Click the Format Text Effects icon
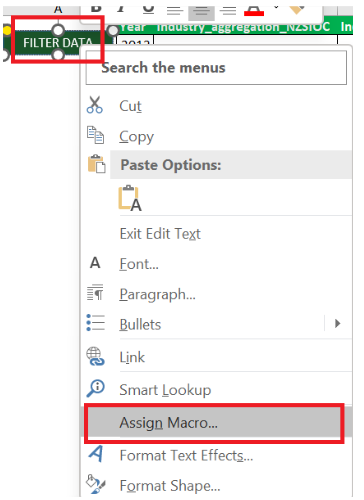This screenshot has width=364, height=500. tap(96, 454)
